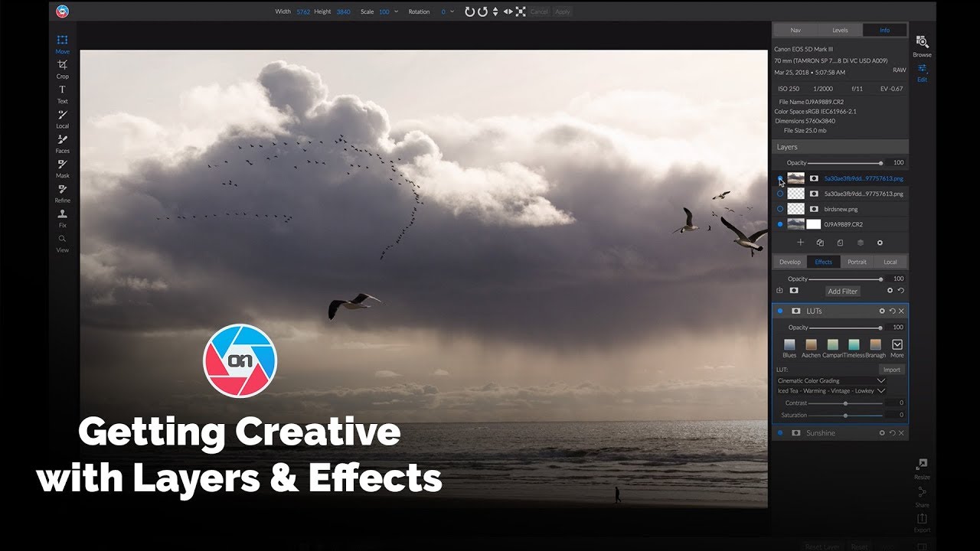Flip the layer vertically
Image resolution: width=980 pixels, height=551 pixels.
(x=495, y=11)
